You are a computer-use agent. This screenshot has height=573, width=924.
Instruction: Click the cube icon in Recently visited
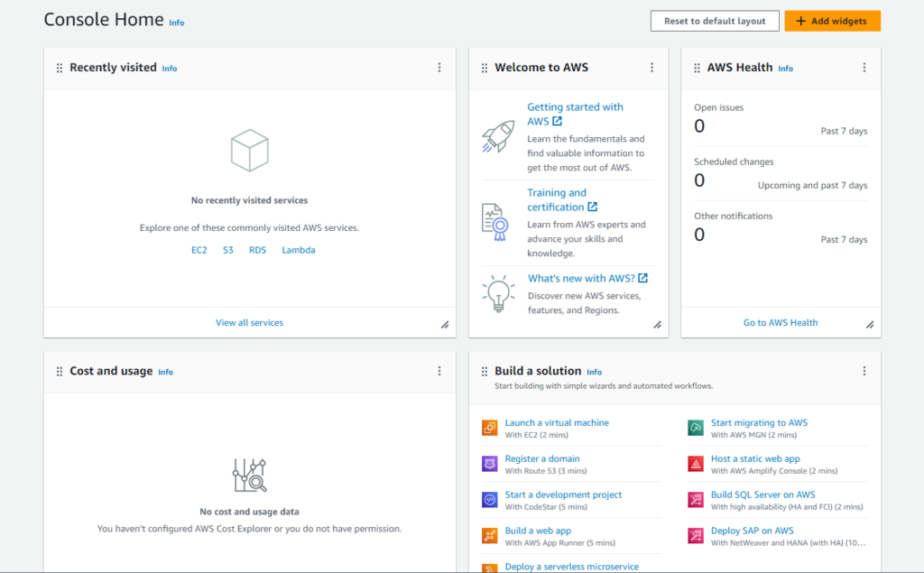[x=250, y=151]
